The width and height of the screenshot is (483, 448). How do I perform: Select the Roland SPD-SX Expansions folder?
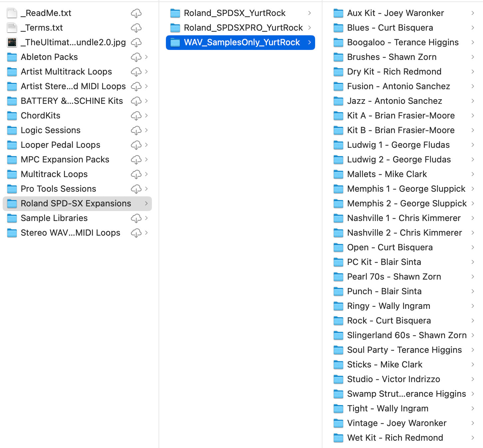click(x=77, y=203)
